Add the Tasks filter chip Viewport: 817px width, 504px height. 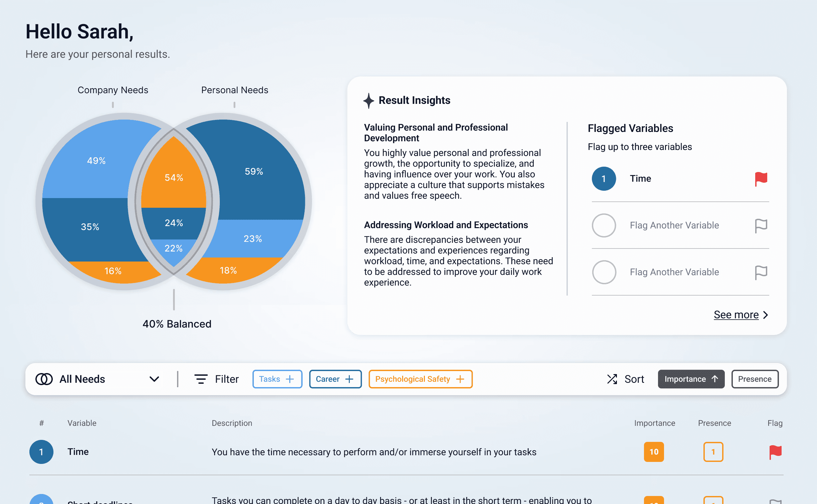click(277, 379)
